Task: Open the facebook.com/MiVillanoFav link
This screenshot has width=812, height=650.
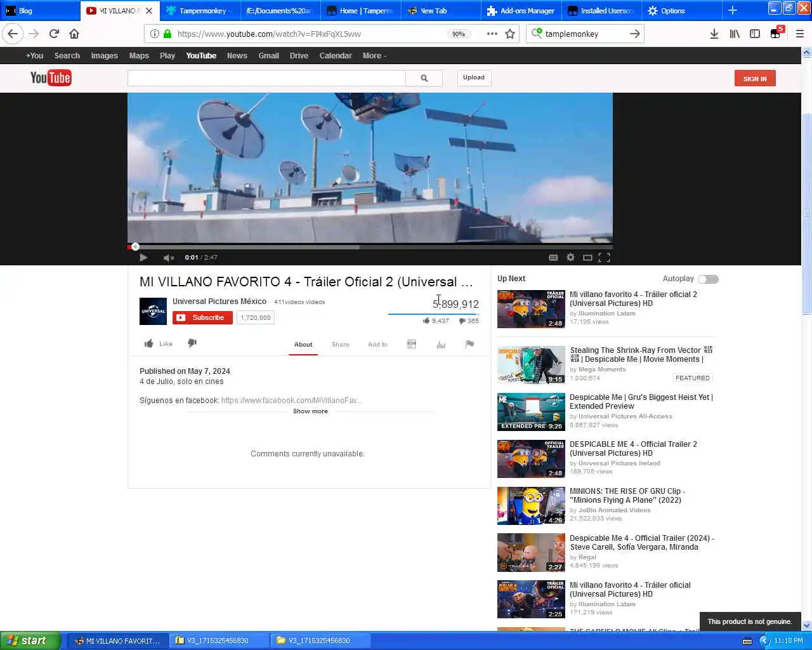Action: 291,401
